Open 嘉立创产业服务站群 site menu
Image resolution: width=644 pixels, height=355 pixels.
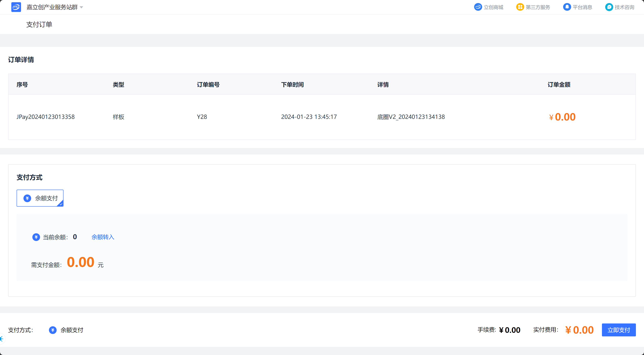click(52, 7)
